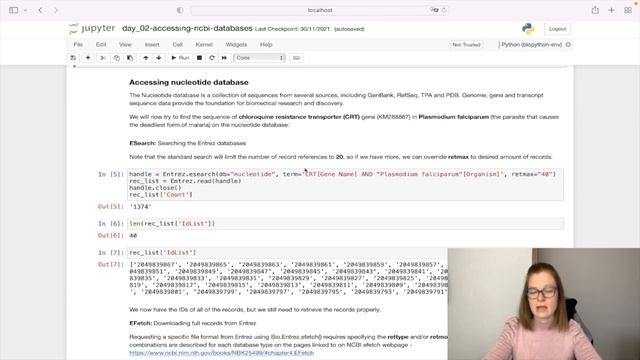Copy selected cells from the notebook toolbar
This screenshot has width=640, height=360.
pos(117,58)
